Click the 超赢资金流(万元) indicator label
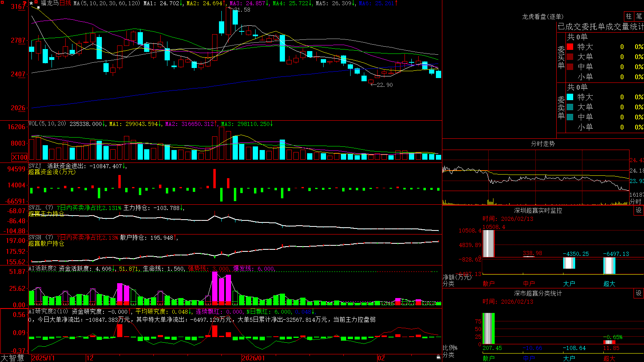This screenshot has height=362, width=644. pos(52,172)
